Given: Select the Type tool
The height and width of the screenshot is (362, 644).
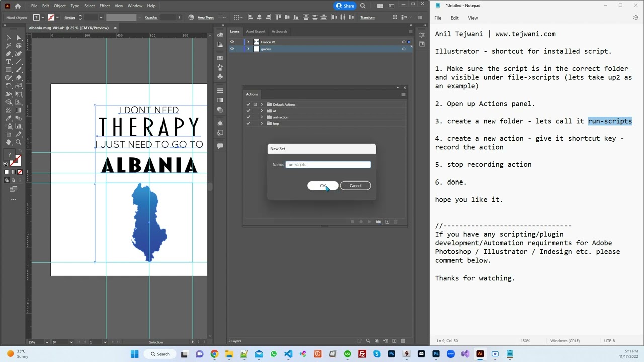Looking at the screenshot, I should (9, 62).
